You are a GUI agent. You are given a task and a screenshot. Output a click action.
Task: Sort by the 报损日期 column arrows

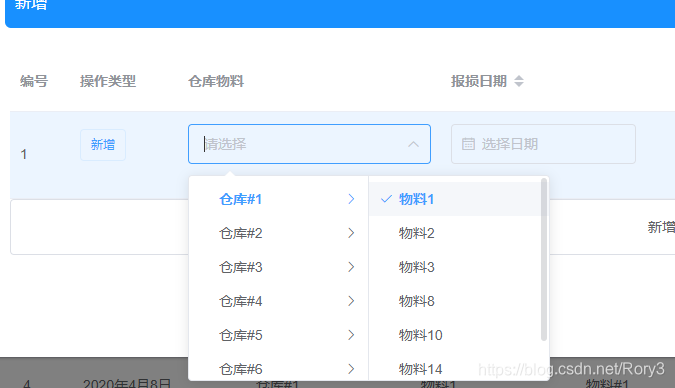[x=519, y=81]
